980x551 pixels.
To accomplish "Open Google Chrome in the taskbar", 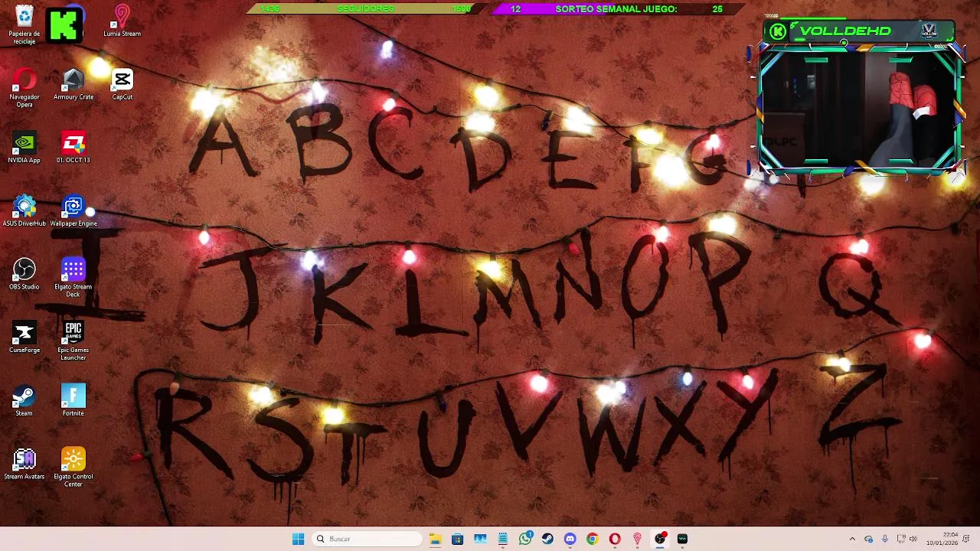I will pyautogui.click(x=593, y=539).
